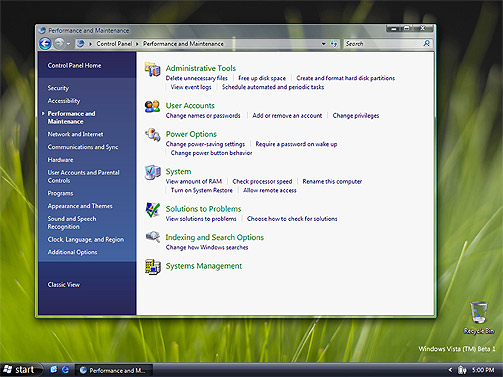
Task: Click Change power button behavior link
Action: 211,153
